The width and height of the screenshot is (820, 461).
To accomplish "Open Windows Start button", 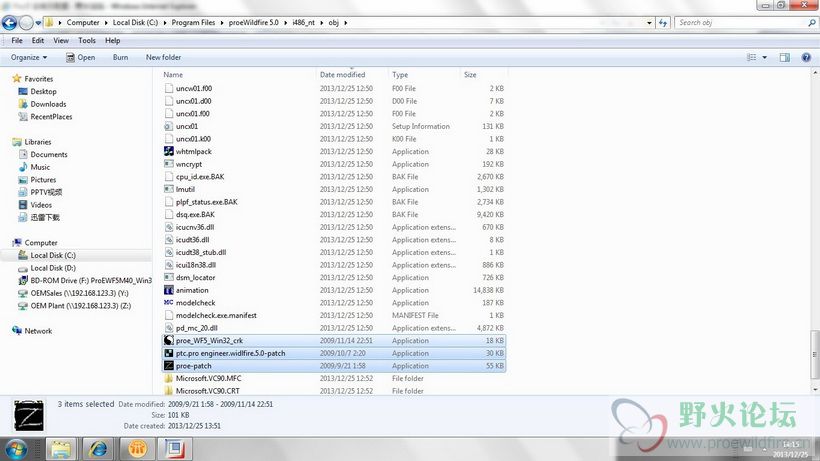I will pyautogui.click(x=16, y=449).
